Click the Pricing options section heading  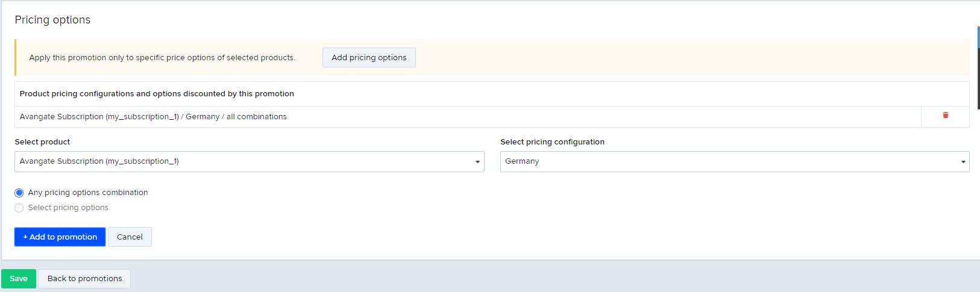[x=52, y=20]
